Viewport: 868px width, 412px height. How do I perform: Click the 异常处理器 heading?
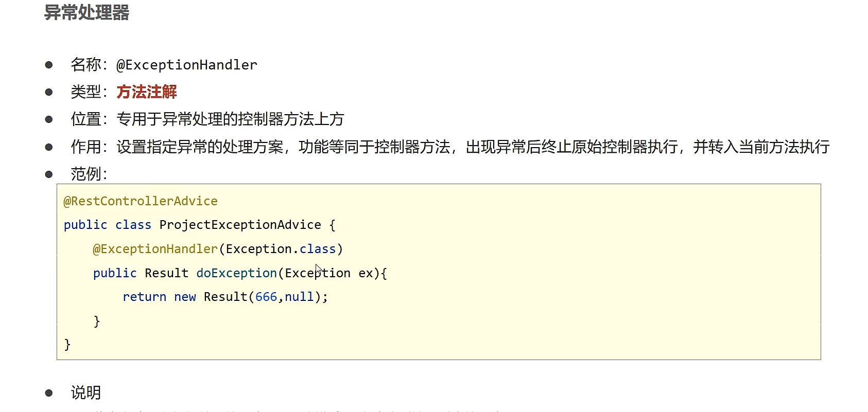tap(86, 12)
